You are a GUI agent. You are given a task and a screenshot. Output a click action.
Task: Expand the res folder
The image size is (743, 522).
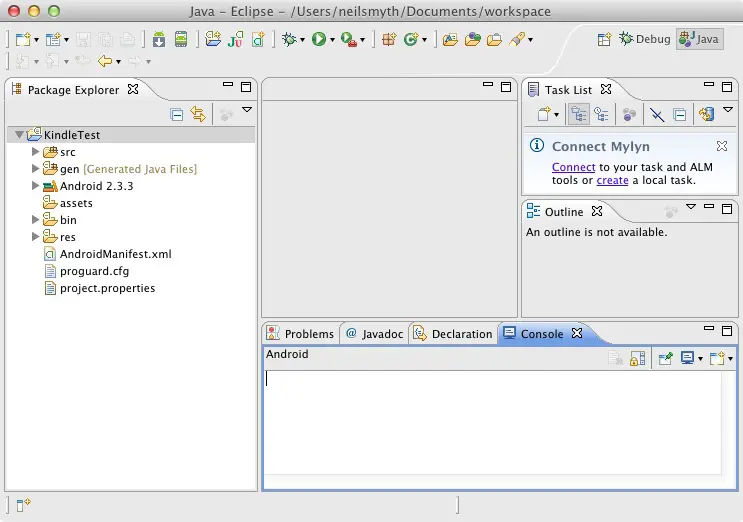coord(35,236)
